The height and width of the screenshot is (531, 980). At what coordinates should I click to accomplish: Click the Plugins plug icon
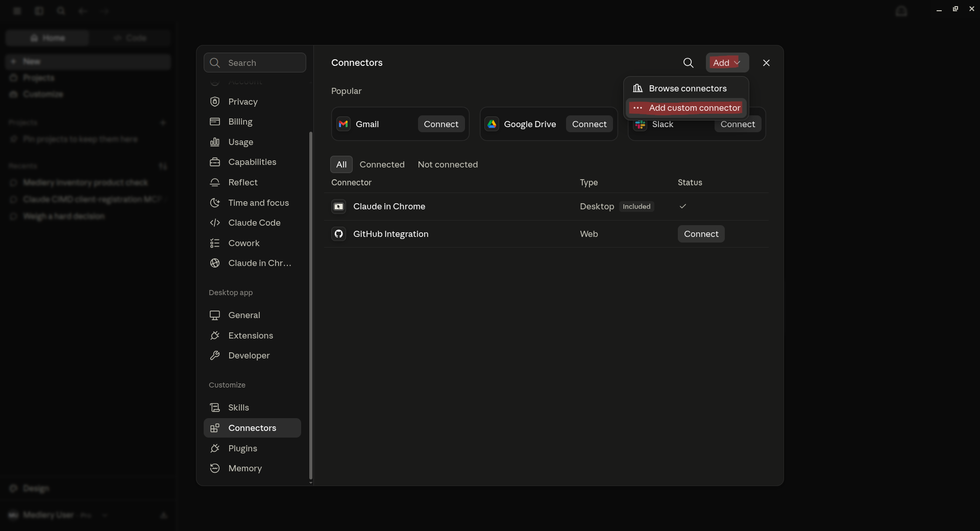(215, 448)
